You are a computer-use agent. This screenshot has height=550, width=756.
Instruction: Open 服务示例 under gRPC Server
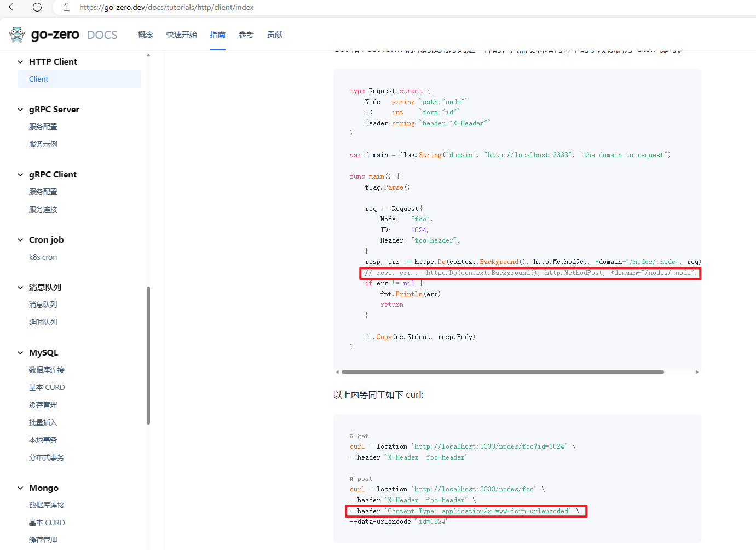[43, 144]
